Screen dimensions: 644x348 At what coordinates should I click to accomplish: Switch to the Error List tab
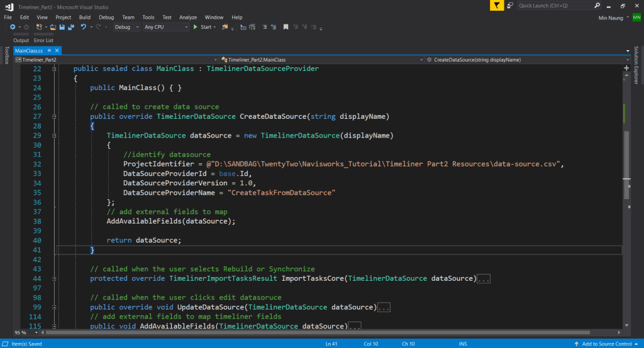[x=43, y=40]
